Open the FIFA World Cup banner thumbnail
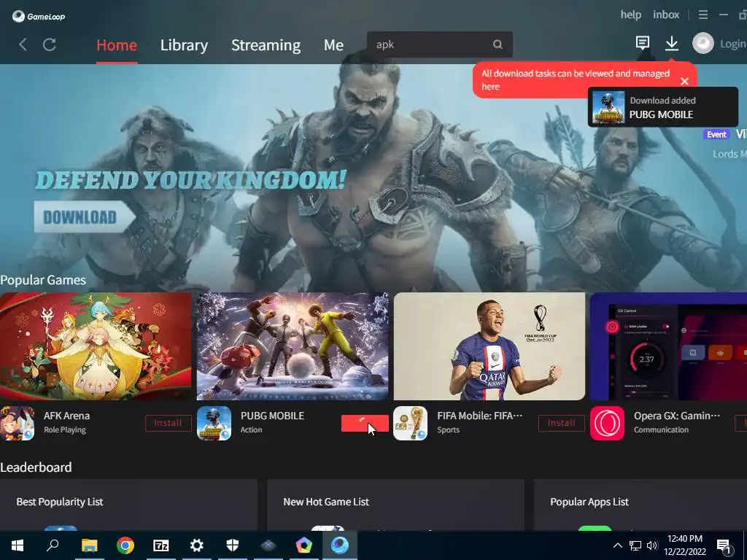Image resolution: width=747 pixels, height=560 pixels. (489, 346)
